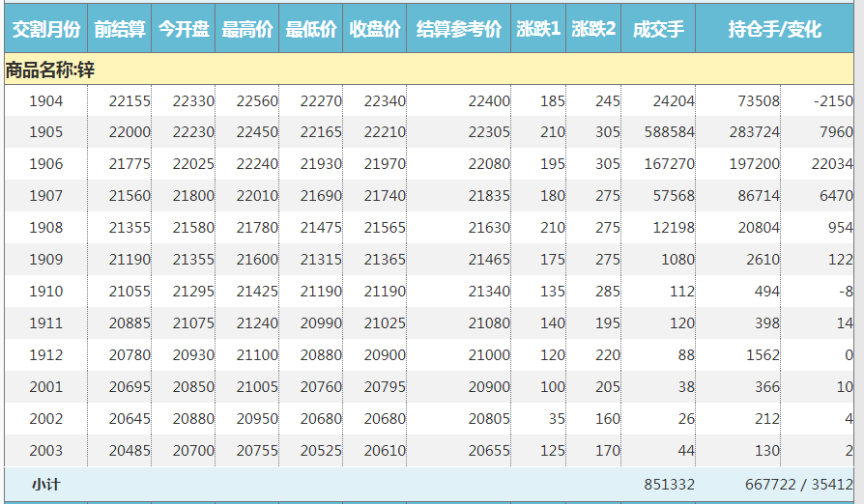Click the 今开盘 header cell

point(184,30)
